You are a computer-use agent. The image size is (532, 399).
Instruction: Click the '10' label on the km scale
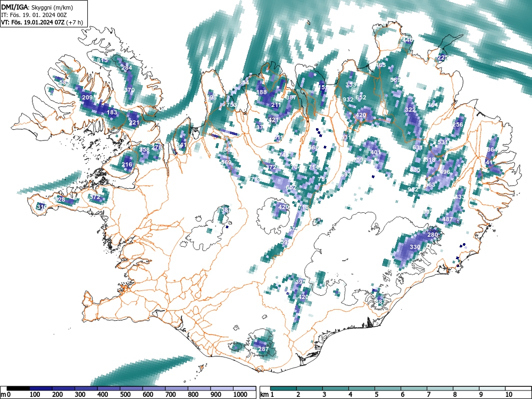(x=508, y=395)
